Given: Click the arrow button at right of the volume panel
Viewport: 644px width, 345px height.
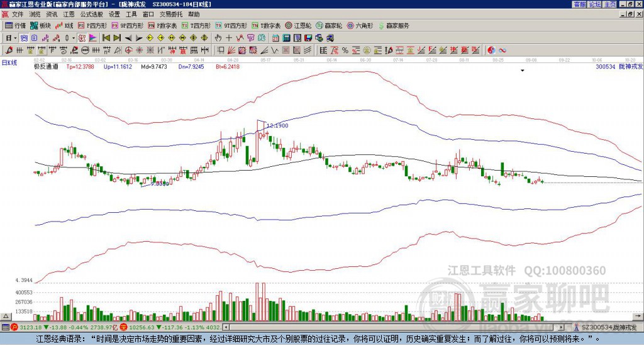Looking at the screenshot, I should click(x=638, y=316).
